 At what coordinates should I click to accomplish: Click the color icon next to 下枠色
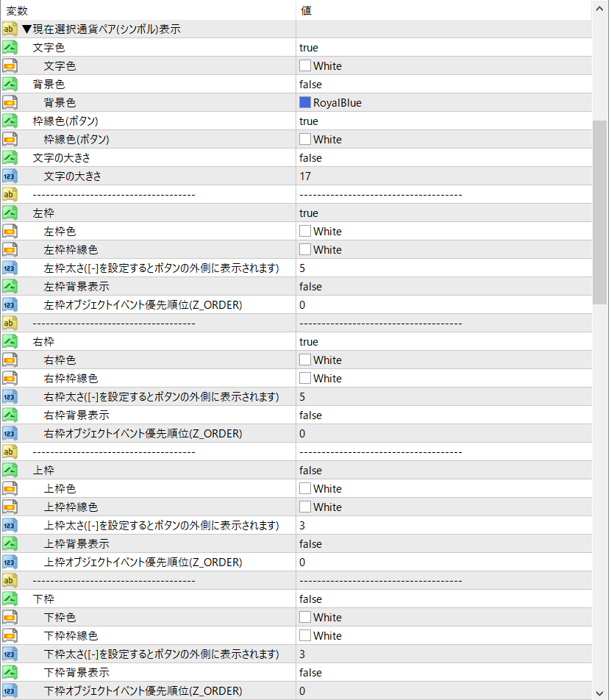pos(10,618)
